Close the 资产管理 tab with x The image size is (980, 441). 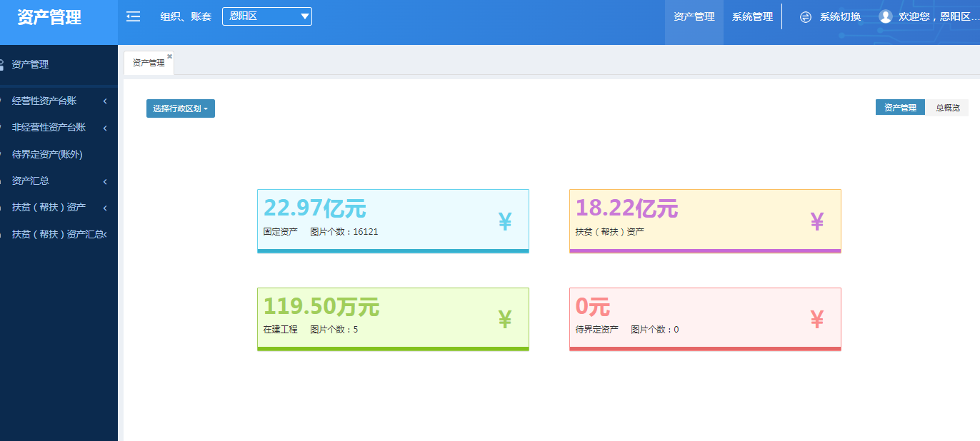(169, 56)
